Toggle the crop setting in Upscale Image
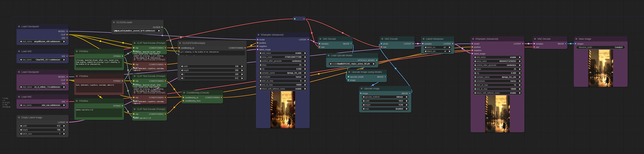This screenshot has height=154, width=644. 385,109
